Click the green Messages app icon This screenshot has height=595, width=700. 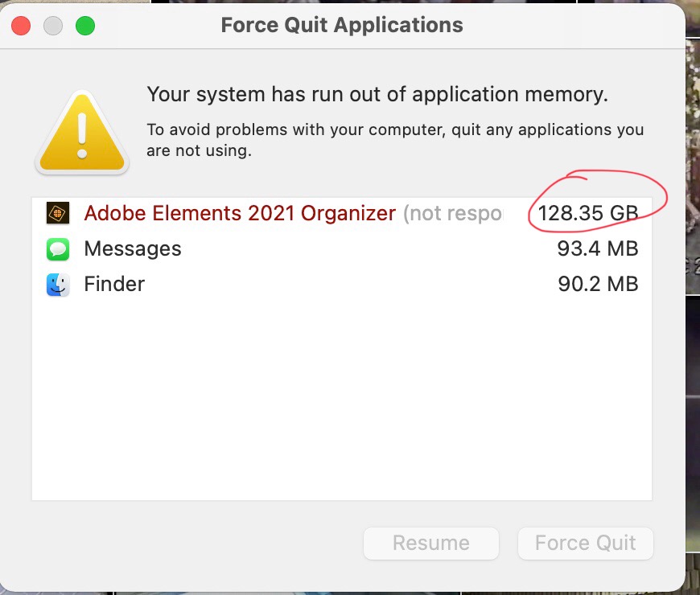click(x=57, y=249)
